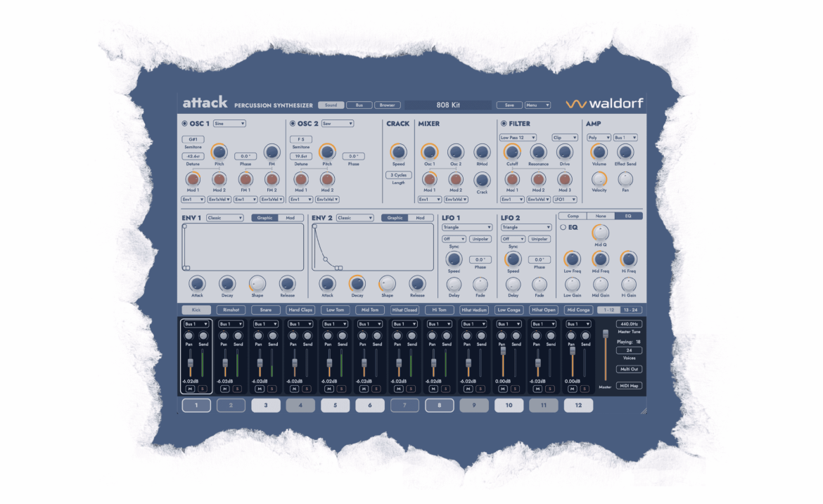Image resolution: width=823 pixels, height=504 pixels.
Task: Click the OSC 1 Pitch knob
Action: click(219, 151)
